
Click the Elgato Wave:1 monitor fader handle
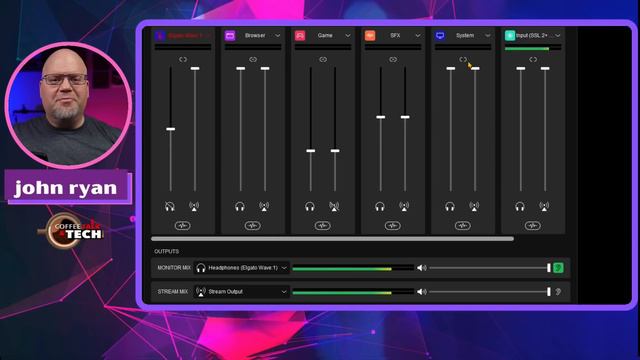(171, 129)
